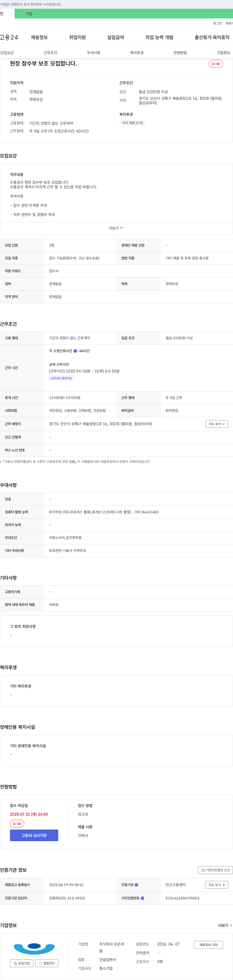Screen dimensions: 233x980
Task: Click 12시00분~13시00분 break time cell
Action: 65,398
